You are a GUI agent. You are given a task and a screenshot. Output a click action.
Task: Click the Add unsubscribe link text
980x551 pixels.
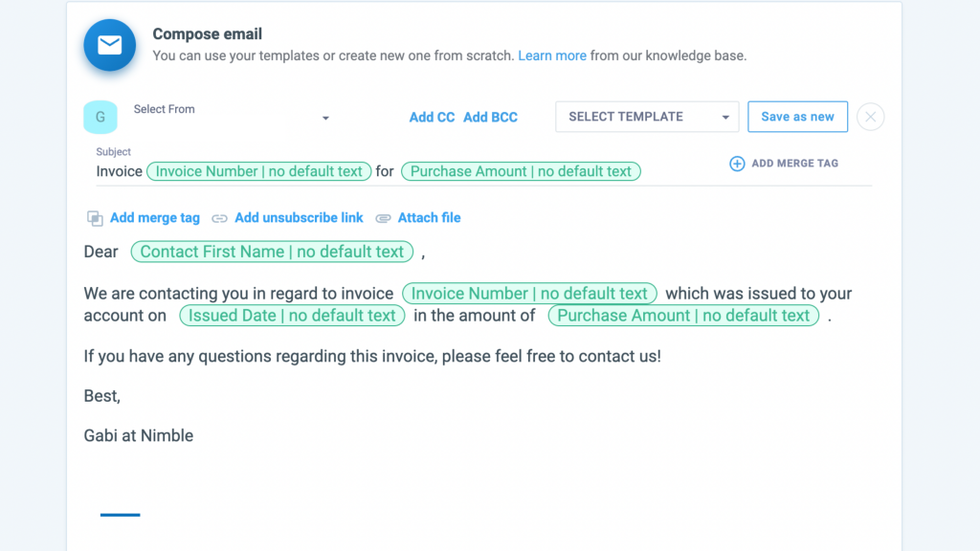tap(299, 218)
